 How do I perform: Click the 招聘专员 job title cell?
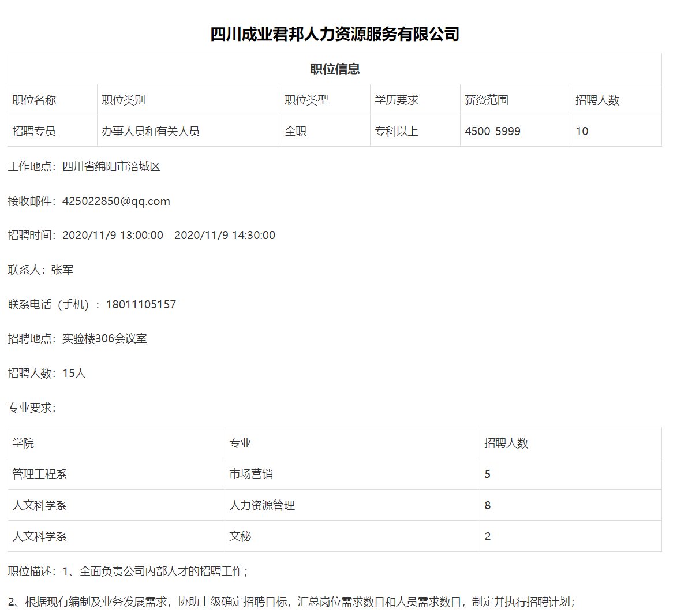(34, 131)
